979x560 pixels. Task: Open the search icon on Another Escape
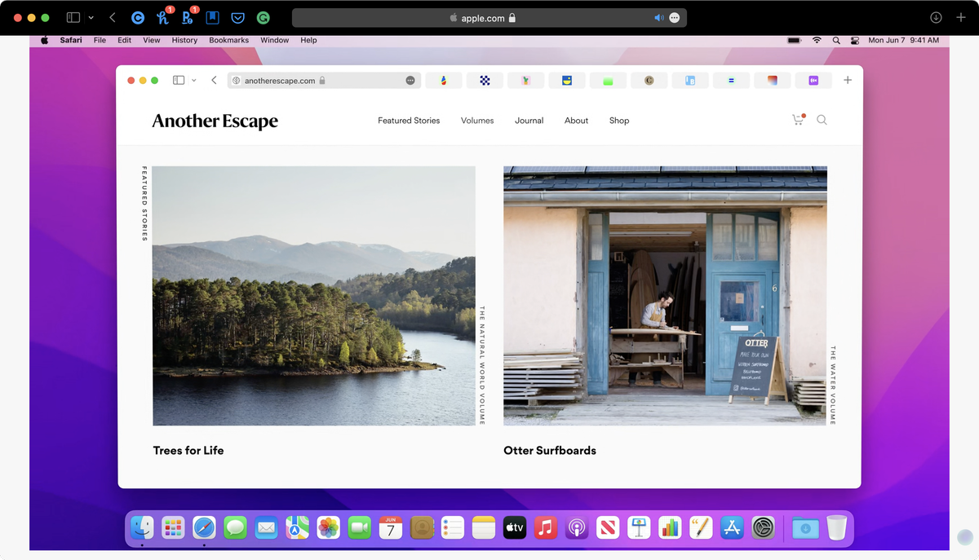point(822,120)
